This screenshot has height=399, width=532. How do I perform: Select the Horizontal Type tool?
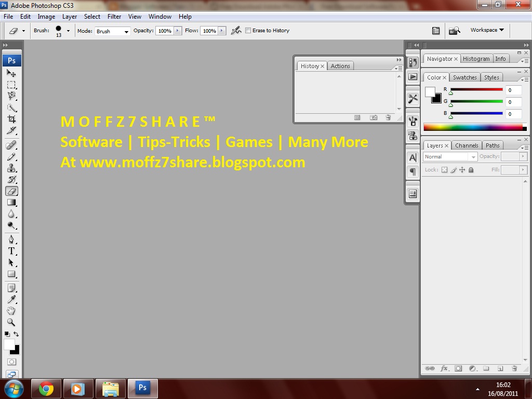tap(11, 251)
